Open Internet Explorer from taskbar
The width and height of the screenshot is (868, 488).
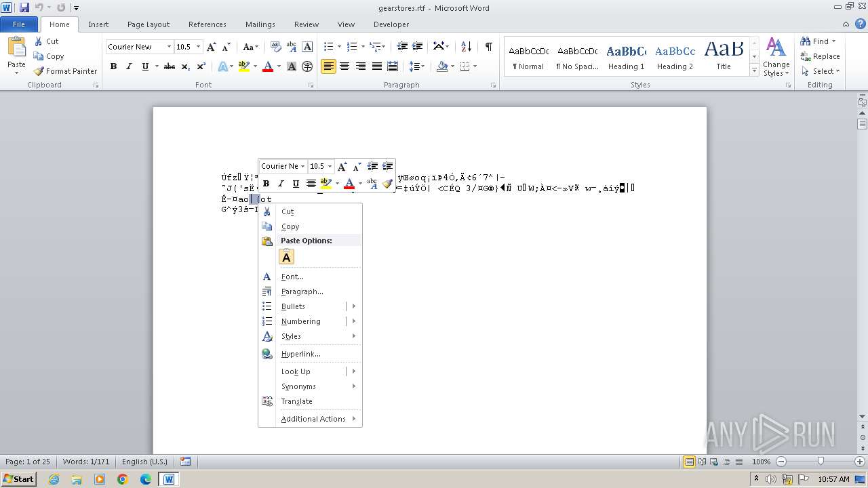click(x=54, y=479)
